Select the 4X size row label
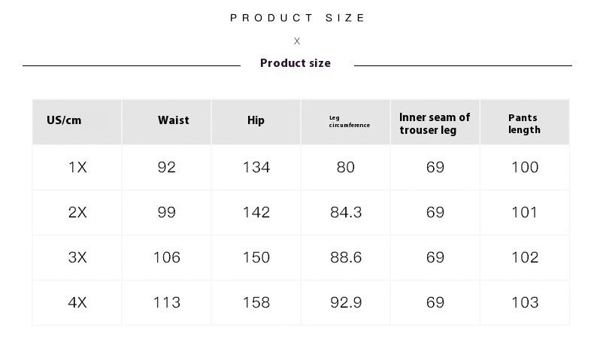Viewport: 594px width, 364px height. point(77,303)
